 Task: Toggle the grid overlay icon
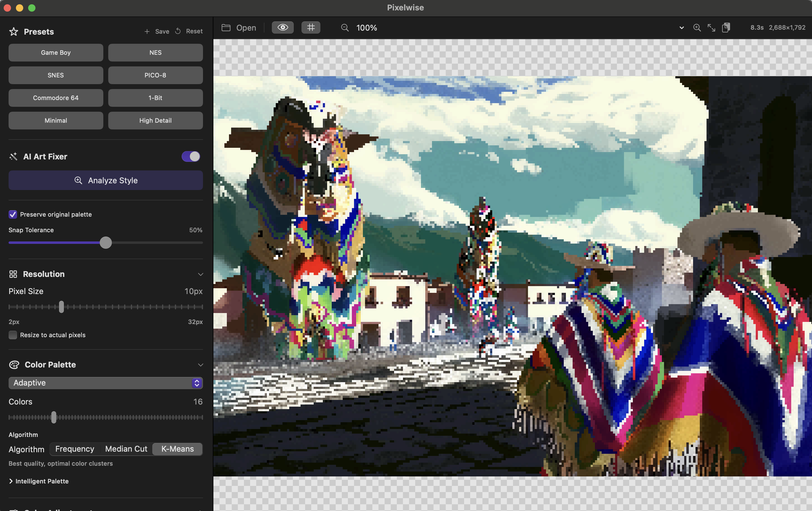click(x=311, y=28)
